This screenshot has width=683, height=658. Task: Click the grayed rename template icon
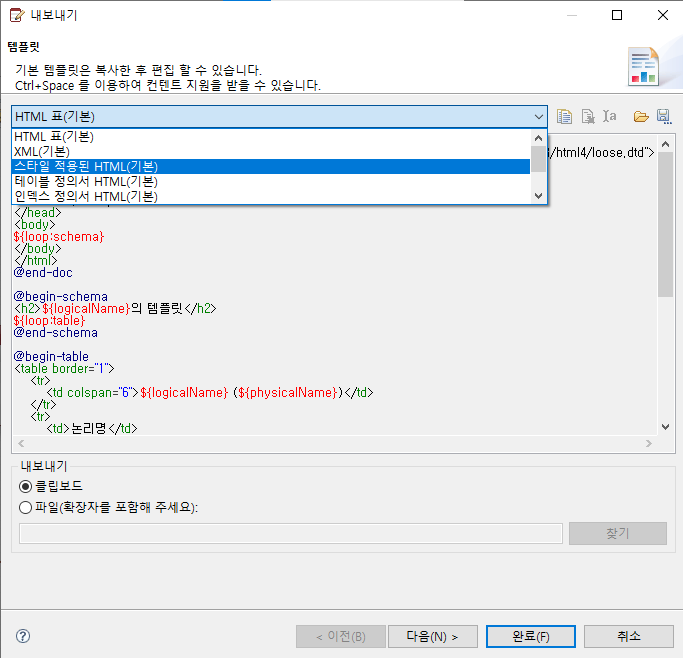pos(609,116)
